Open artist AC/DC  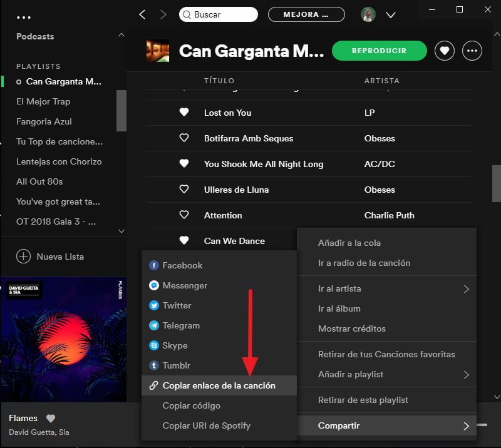[380, 164]
